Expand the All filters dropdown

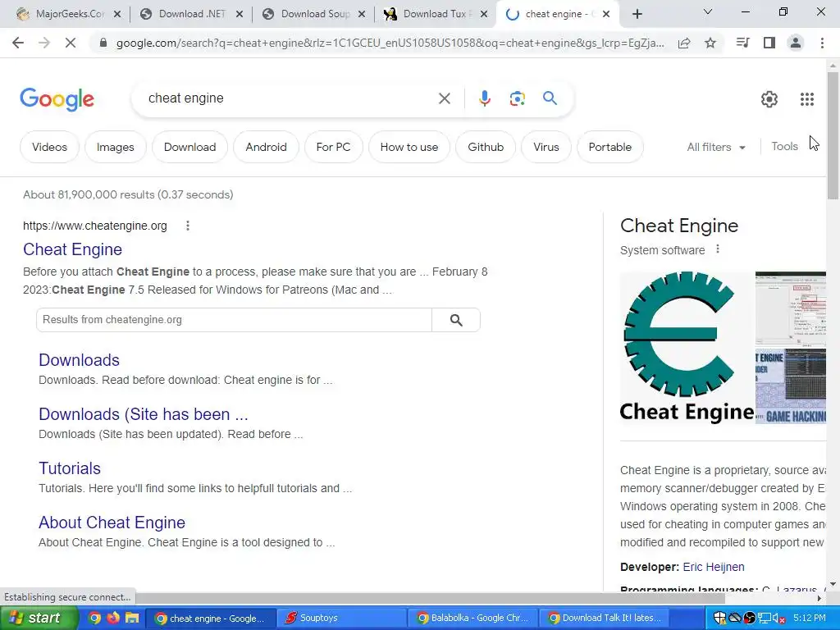(x=715, y=147)
